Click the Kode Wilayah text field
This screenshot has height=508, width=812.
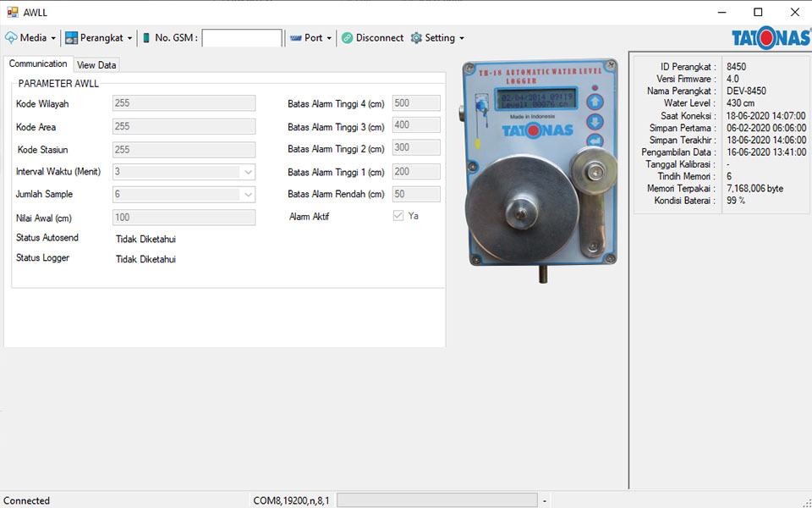[184, 103]
